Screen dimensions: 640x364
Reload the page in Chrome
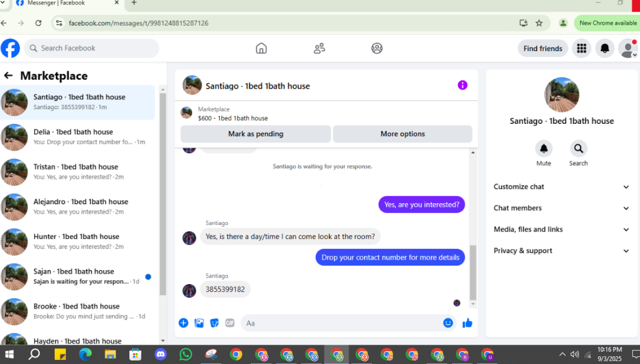click(38, 23)
